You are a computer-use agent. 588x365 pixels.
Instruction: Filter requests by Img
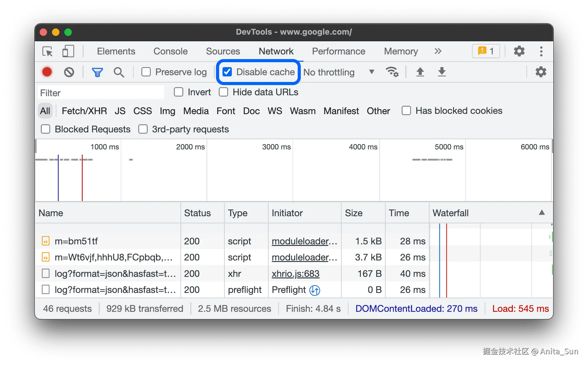167,111
